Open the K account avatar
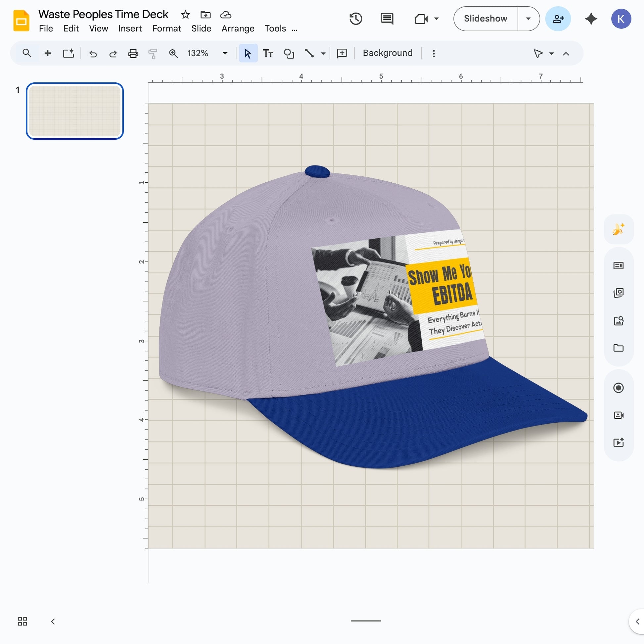 click(x=621, y=19)
